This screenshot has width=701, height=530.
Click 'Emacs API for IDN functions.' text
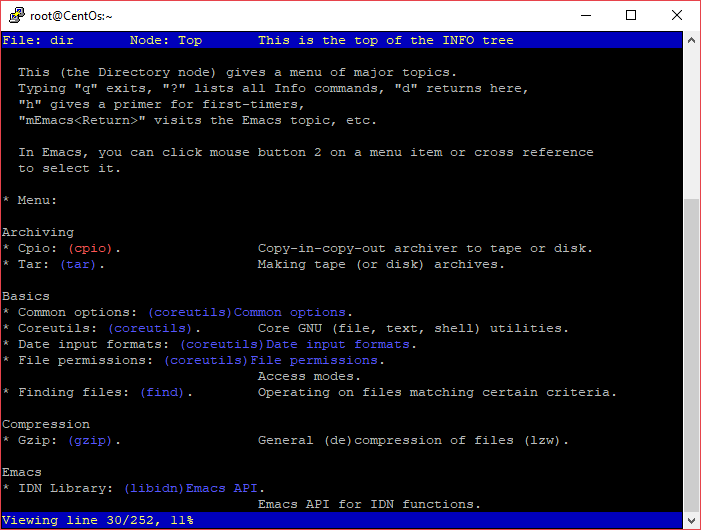coord(369,505)
